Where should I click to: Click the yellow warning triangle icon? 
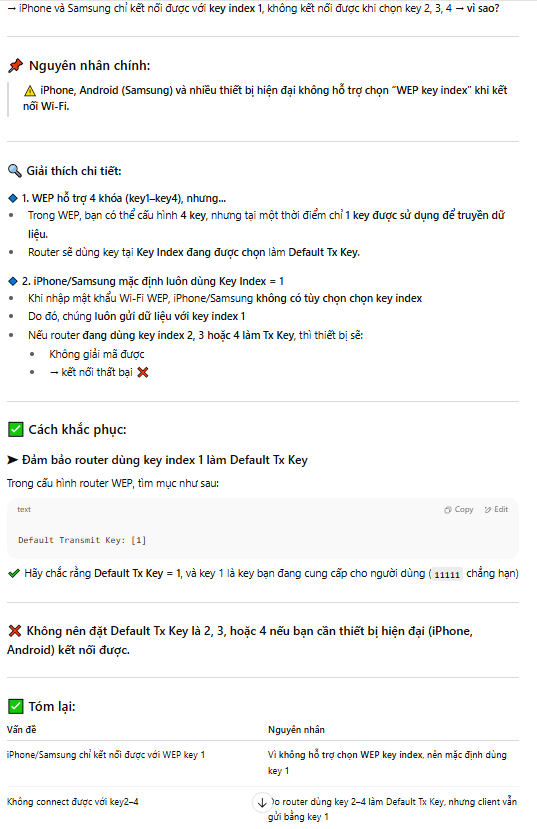pos(30,91)
